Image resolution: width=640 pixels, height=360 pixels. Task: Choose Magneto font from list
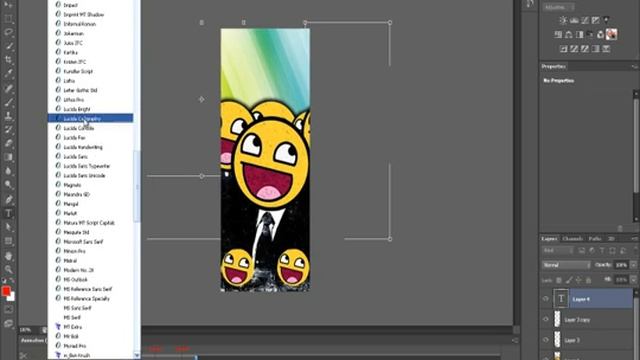tap(90, 185)
